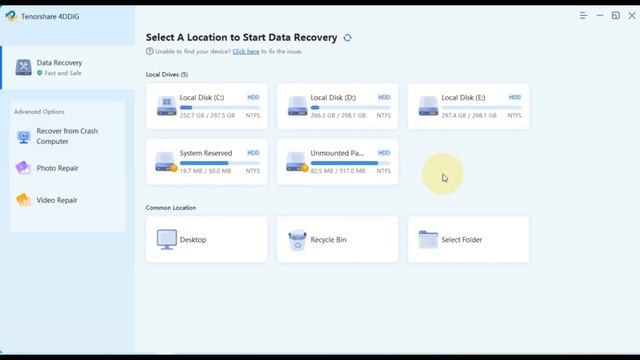
Task: Select the Local Disk (D:) drive icon
Action: 297,106
